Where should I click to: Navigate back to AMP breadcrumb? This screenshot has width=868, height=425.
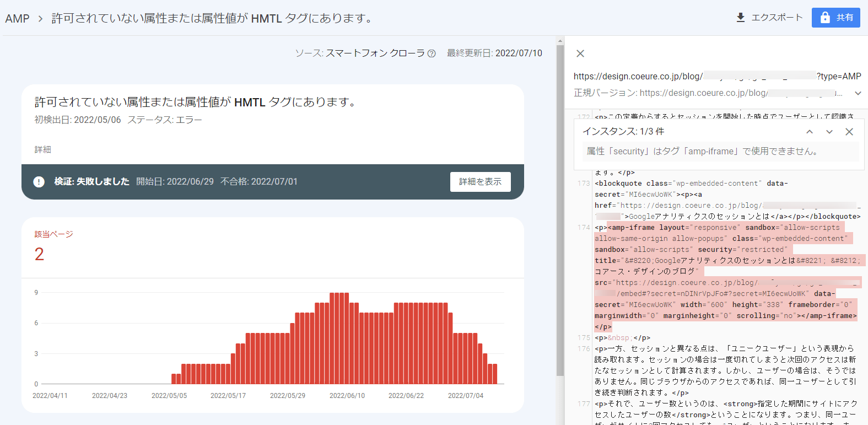coord(17,19)
